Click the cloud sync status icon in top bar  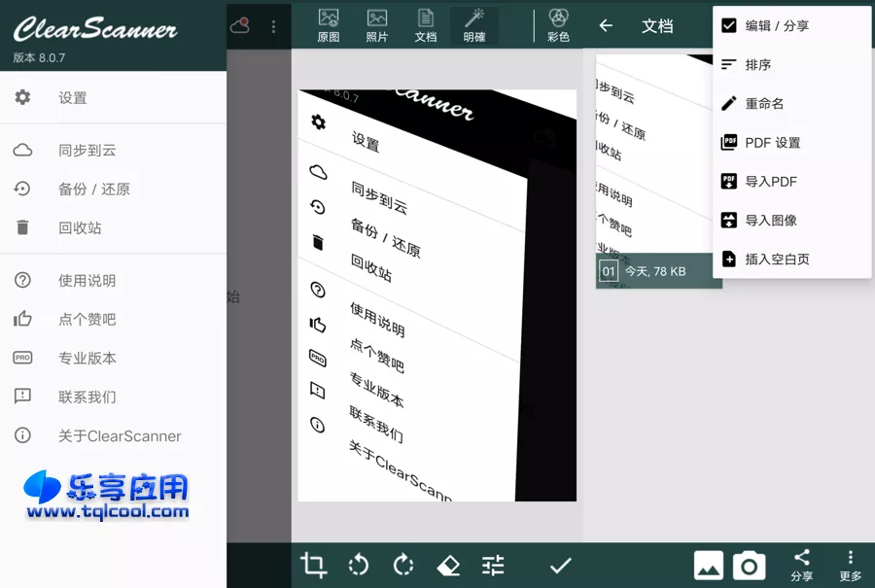tap(240, 25)
